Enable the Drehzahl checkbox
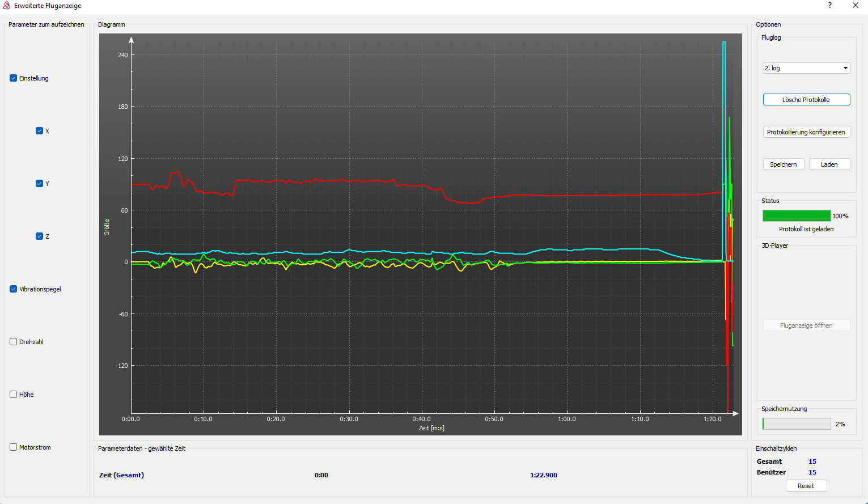Viewport: 868px width, 504px height. (x=14, y=342)
